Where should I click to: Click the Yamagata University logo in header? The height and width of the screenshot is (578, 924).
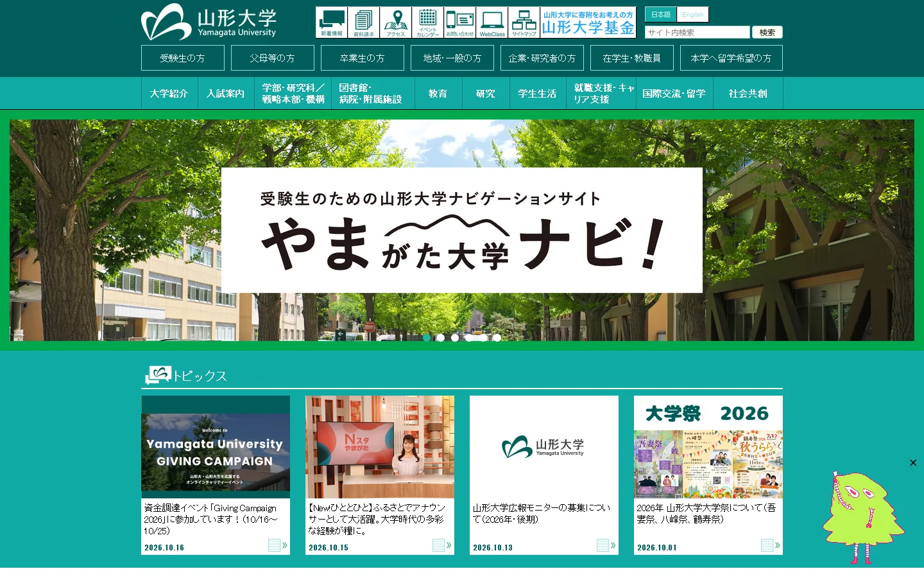point(209,22)
